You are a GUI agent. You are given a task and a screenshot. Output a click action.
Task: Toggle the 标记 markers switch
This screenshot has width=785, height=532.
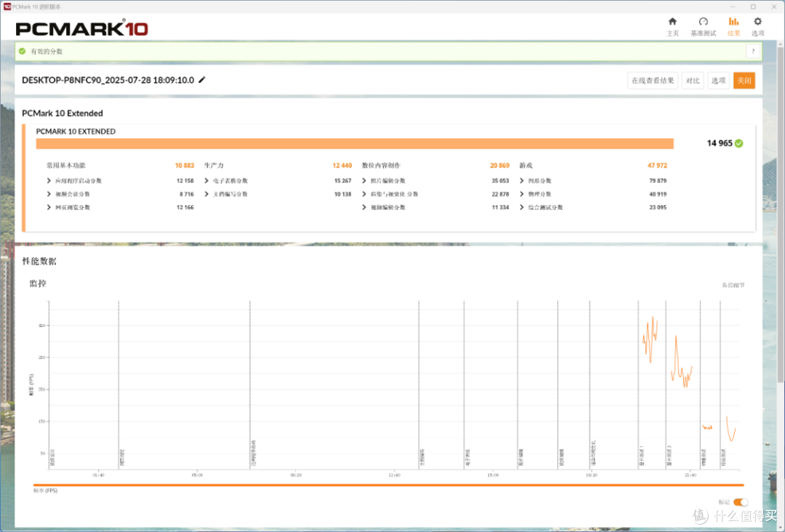click(741, 502)
